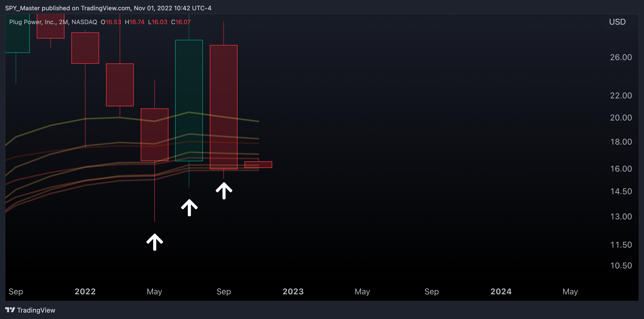Click the May label after 2023
Viewport: 644px width, 319px height.
tap(362, 292)
